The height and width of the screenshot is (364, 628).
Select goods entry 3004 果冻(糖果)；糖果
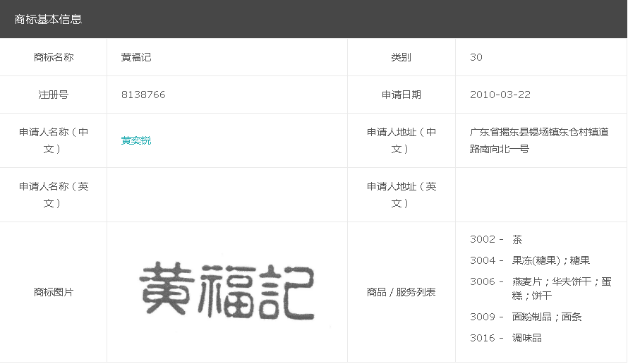click(x=530, y=261)
